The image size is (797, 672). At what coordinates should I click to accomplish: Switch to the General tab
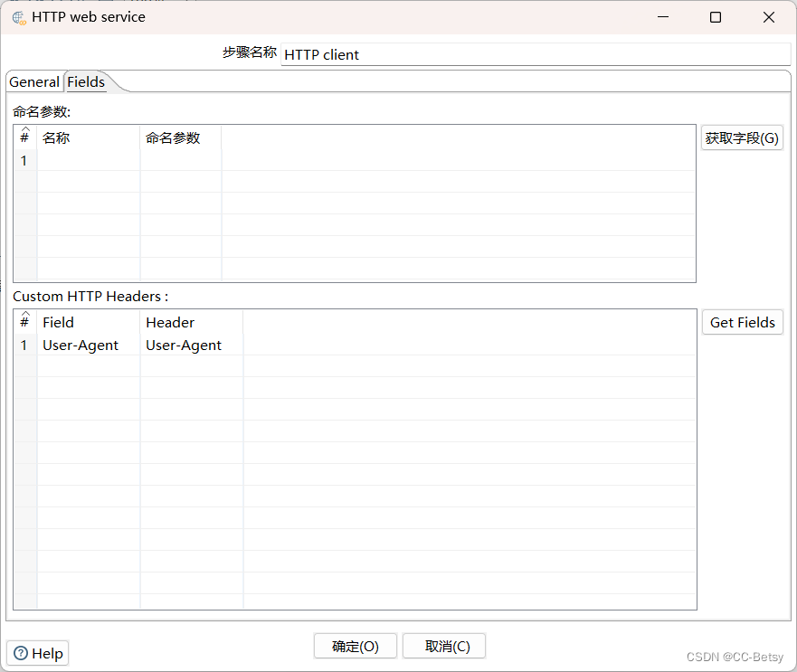pos(34,81)
